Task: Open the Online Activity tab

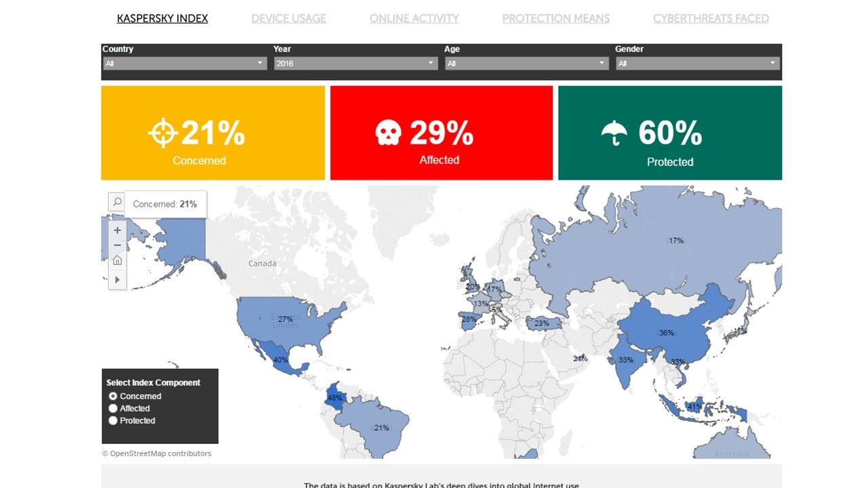Action: (x=414, y=18)
